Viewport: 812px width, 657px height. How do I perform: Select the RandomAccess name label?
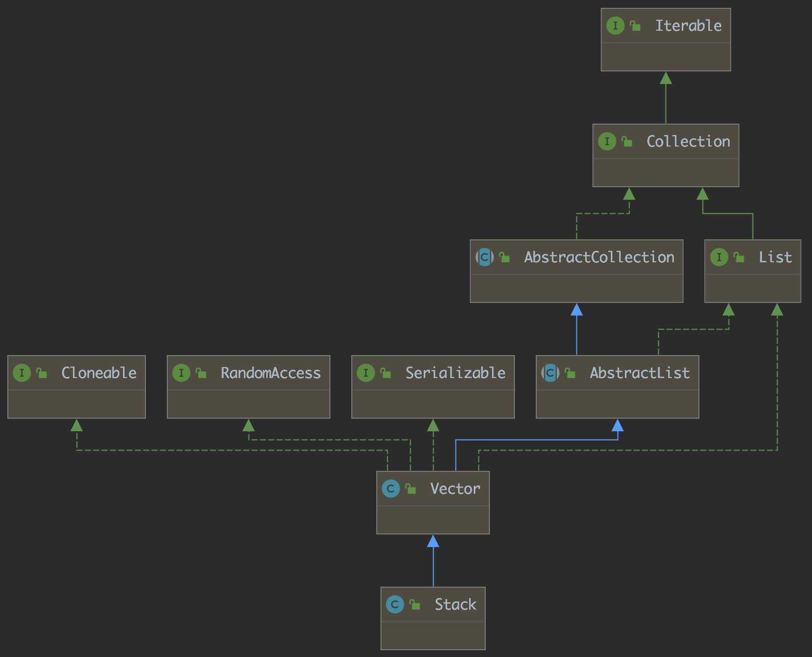tap(270, 373)
